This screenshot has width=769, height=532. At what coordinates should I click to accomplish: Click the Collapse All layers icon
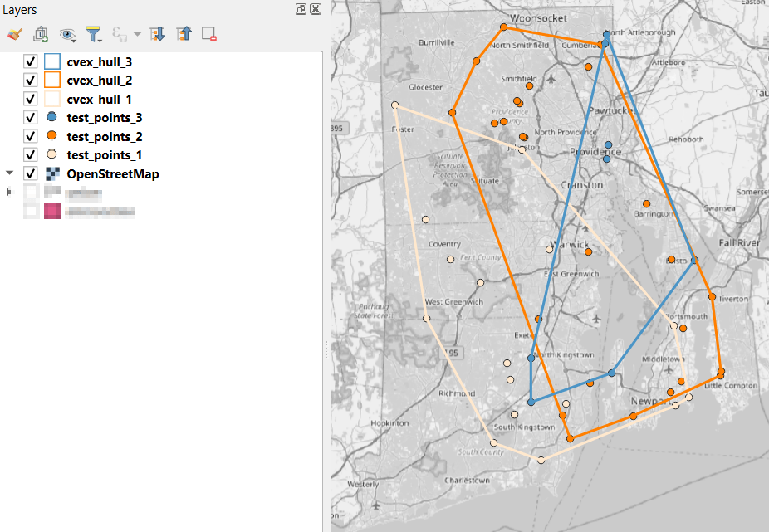184,34
